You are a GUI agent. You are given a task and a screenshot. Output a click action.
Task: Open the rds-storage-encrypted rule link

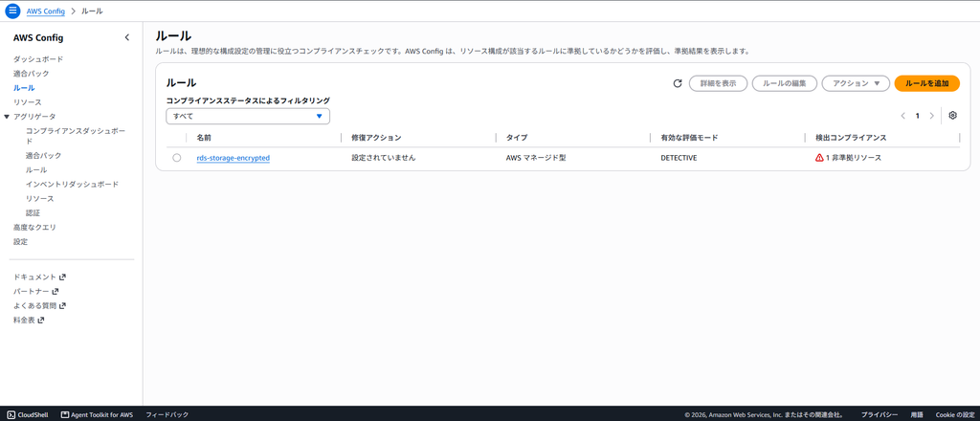(x=234, y=158)
